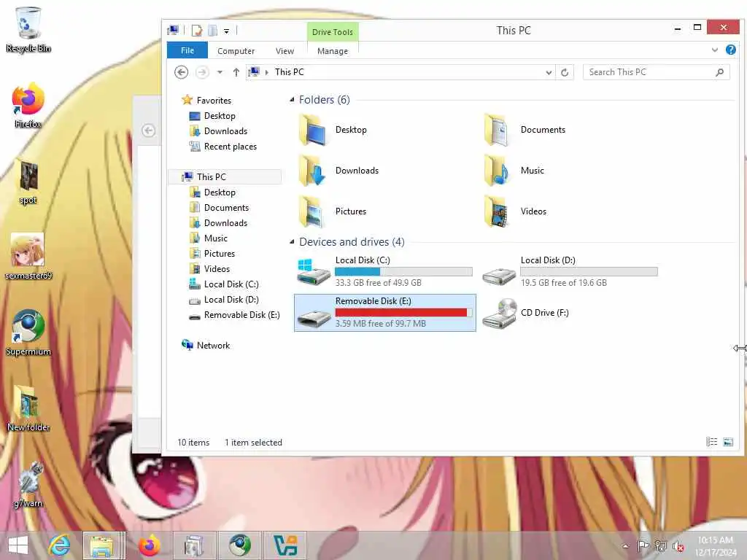Open the taskbar clock showing 10:15 AM
Image resolution: width=747 pixels, height=560 pixels.
716,546
